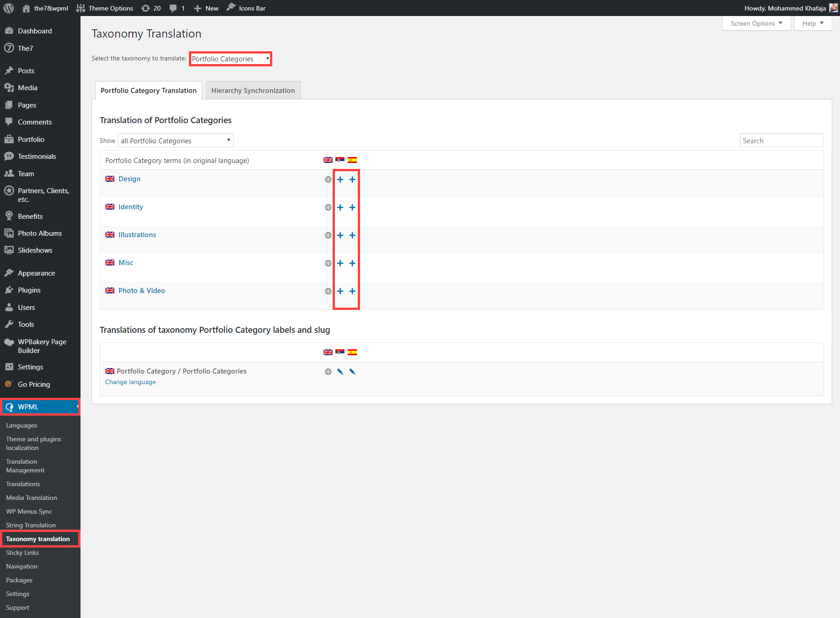Add Spanish translation for Illustrations

pyautogui.click(x=352, y=235)
